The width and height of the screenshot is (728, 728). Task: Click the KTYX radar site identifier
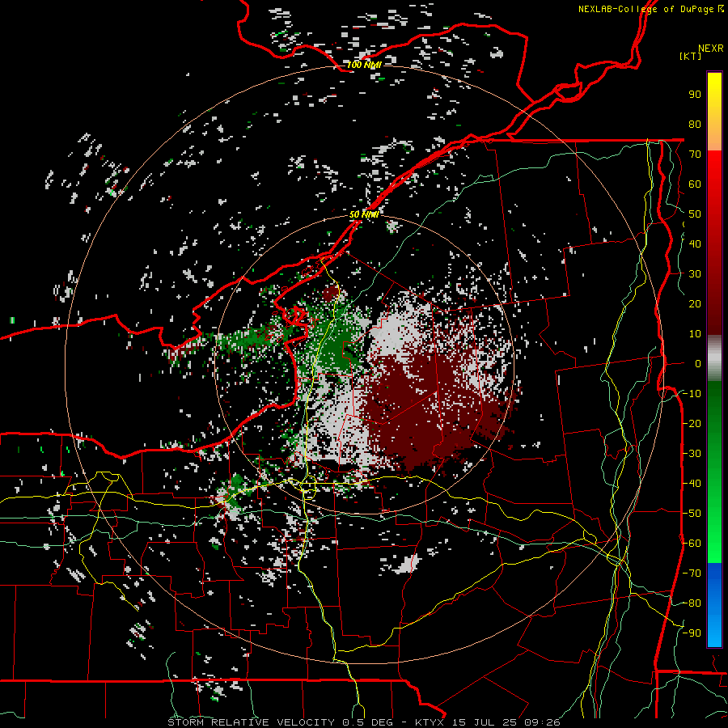429,722
